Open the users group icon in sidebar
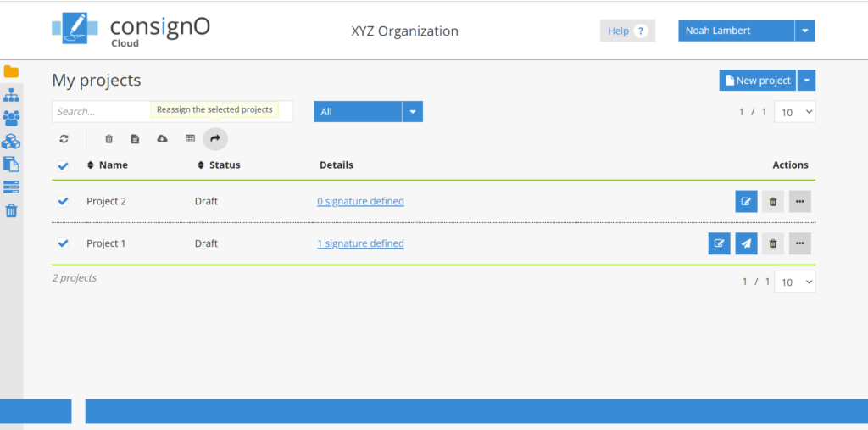Screen dimensions: 868x430 point(11,119)
